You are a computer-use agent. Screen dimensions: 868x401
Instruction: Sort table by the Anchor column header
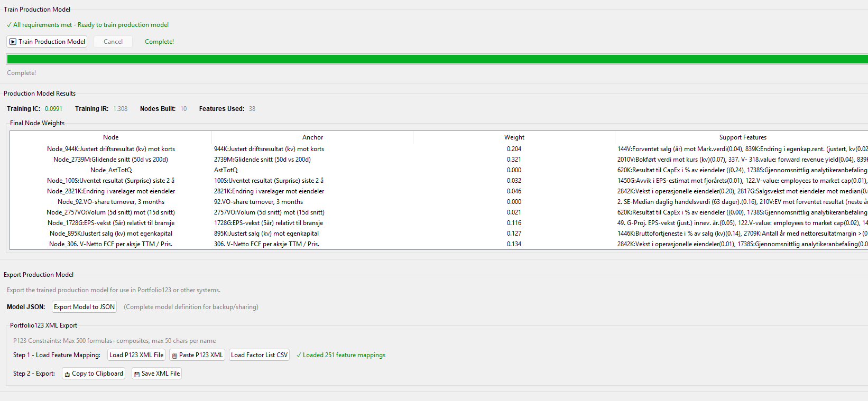(312, 137)
